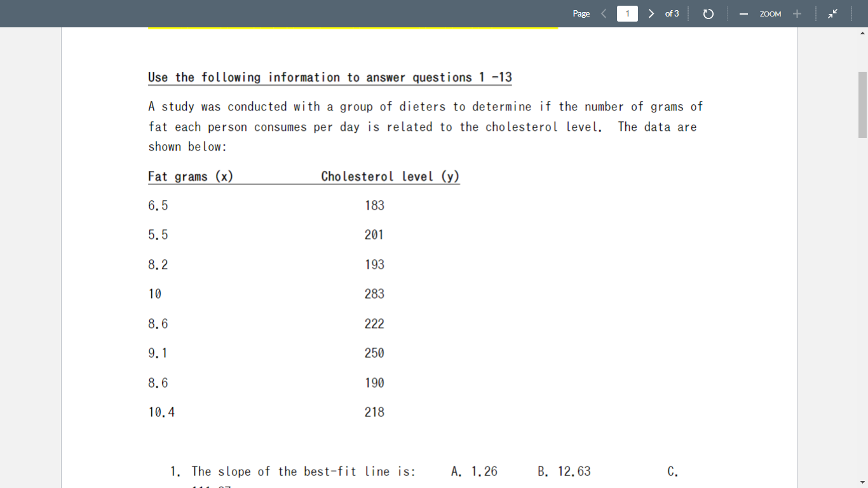Viewport: 868px width, 488px height.
Task: Select the page number input box
Action: coord(627,13)
